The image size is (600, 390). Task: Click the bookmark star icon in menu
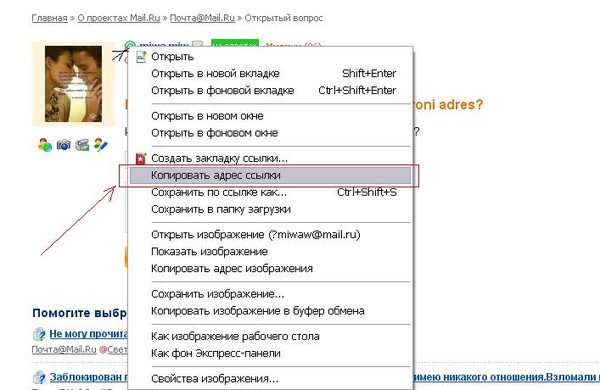click(141, 158)
